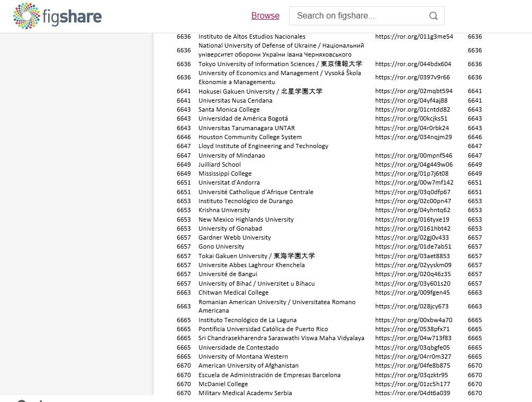Click ROR link for Instituto de Altos Estudios Nacionales

pos(414,36)
